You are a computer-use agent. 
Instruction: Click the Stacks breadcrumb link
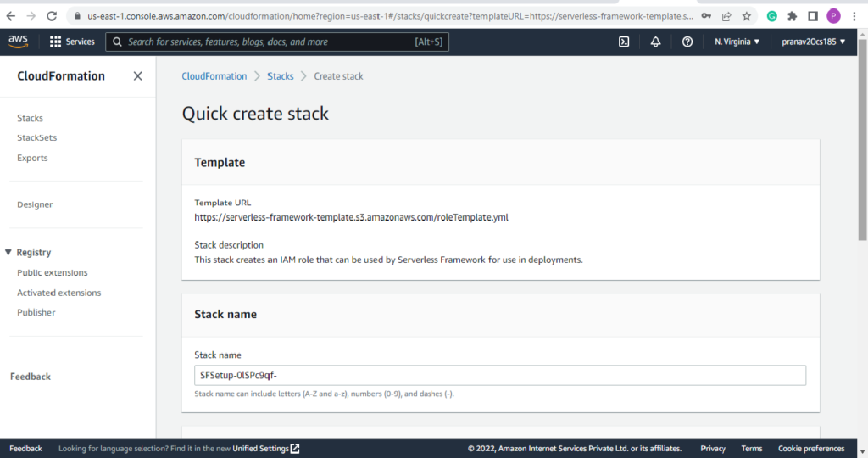(x=280, y=76)
